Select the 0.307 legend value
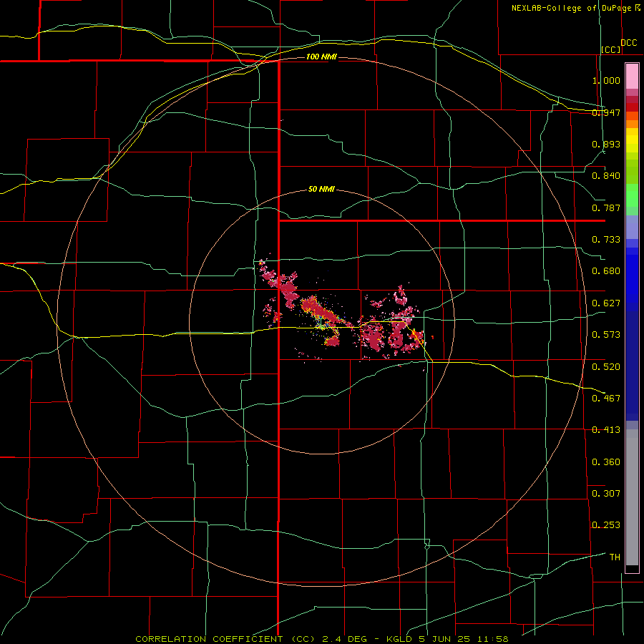 point(606,494)
